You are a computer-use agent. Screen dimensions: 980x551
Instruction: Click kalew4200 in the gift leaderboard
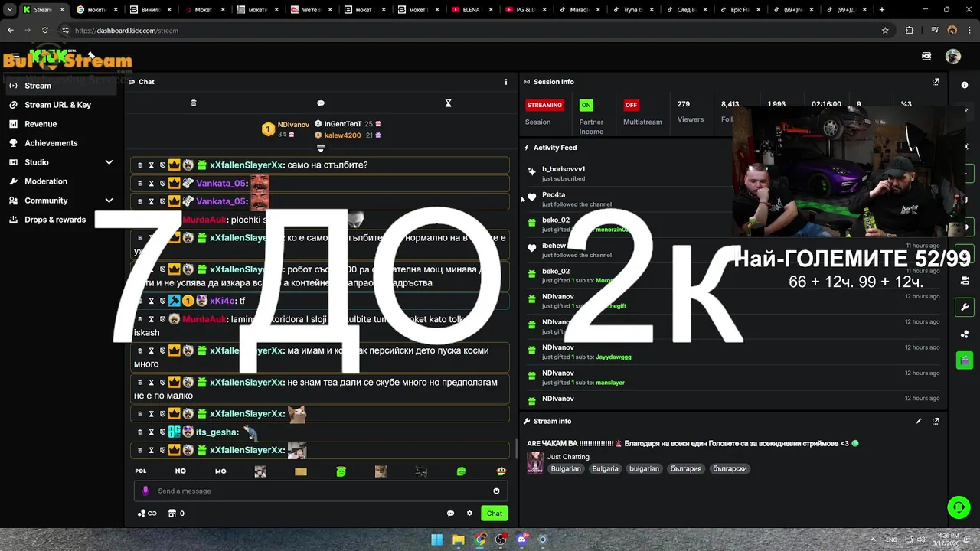pos(342,135)
